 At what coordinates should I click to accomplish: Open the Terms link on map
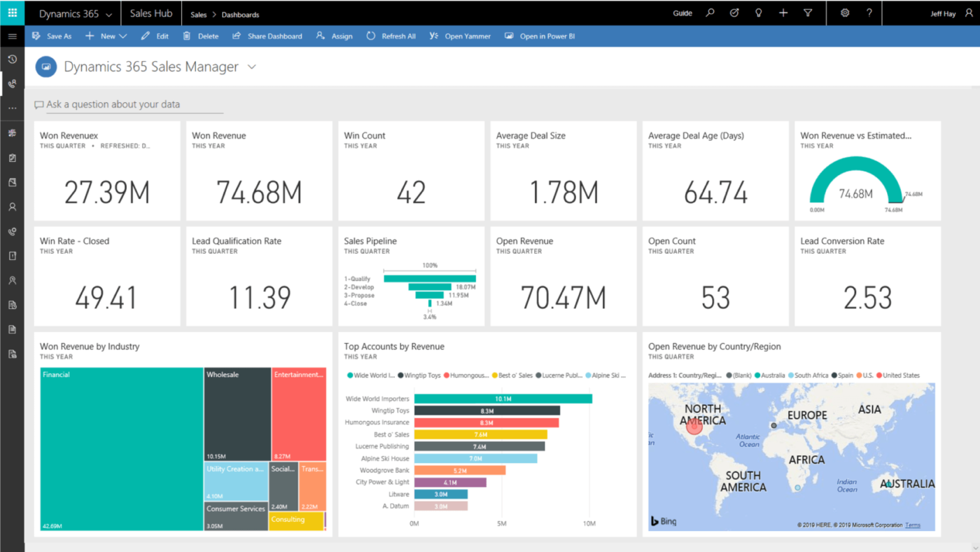pyautogui.click(x=913, y=525)
